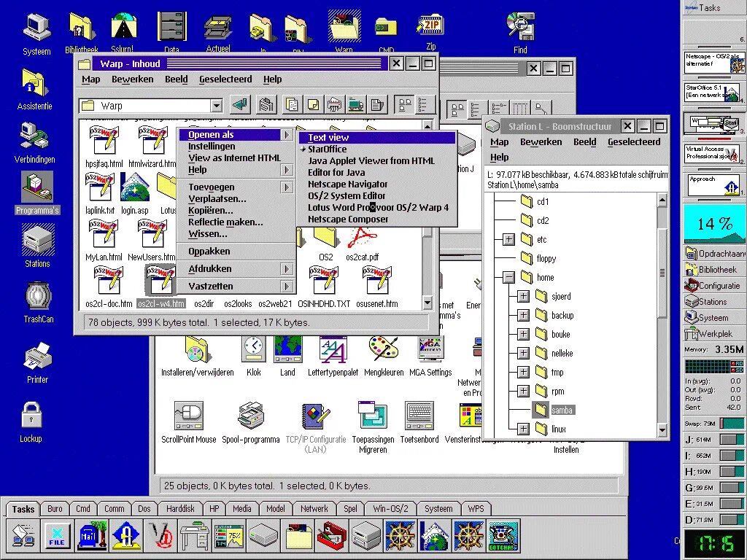Viewport: 747px width, 560px height.
Task: Open the Mengkleuren palette icon
Action: point(384,349)
